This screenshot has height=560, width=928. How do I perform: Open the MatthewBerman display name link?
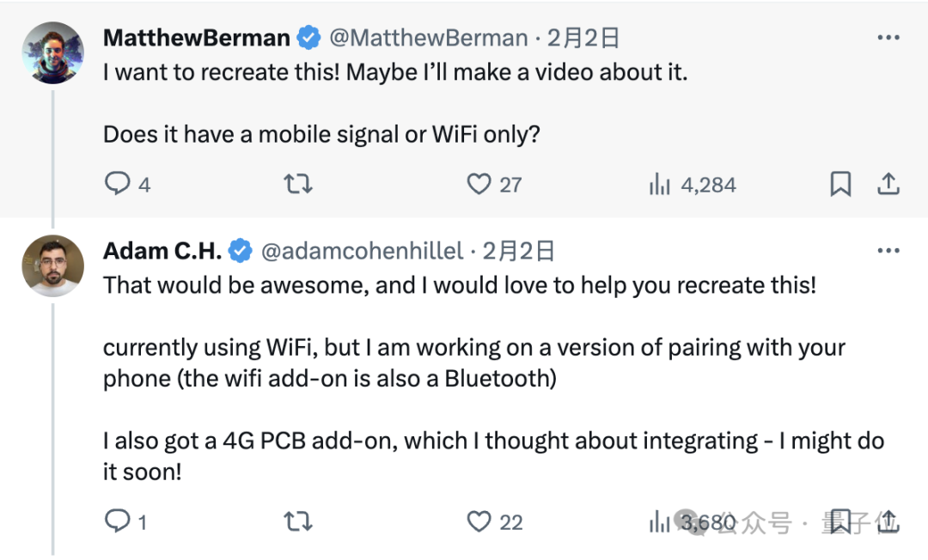pyautogui.click(x=197, y=39)
